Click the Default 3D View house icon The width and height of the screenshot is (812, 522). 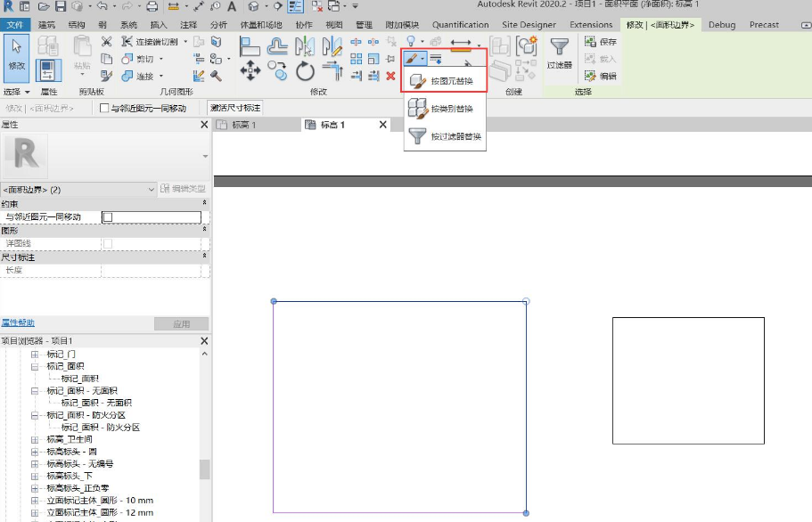tap(253, 7)
